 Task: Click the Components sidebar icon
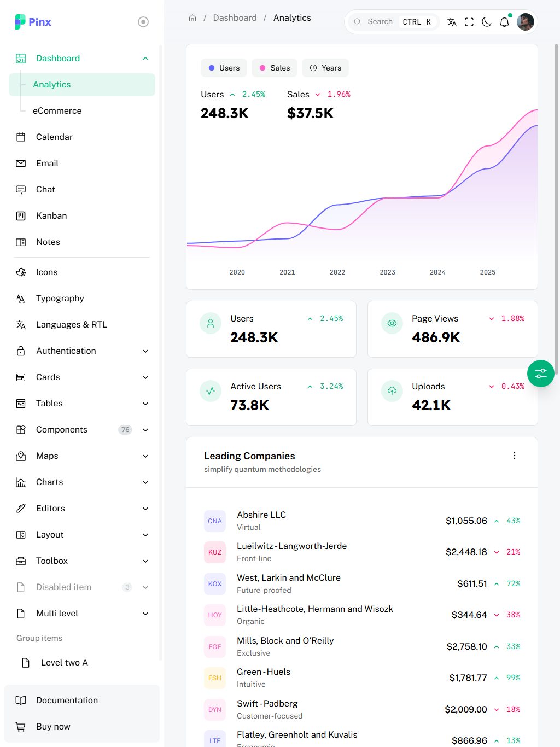(21, 430)
